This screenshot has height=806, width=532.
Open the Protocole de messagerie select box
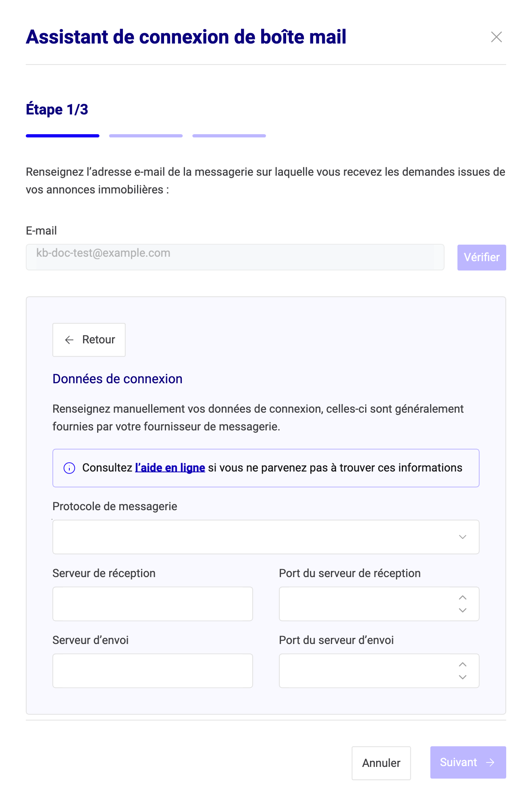point(266,537)
